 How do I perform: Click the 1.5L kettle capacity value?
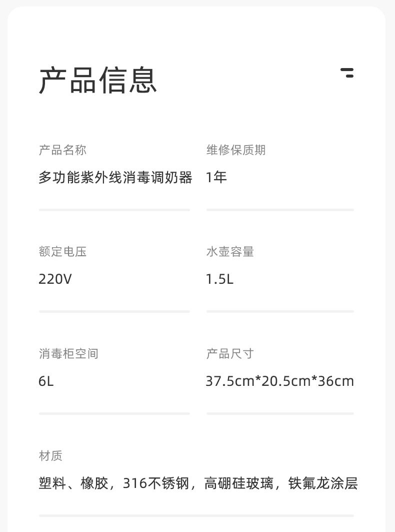point(219,279)
